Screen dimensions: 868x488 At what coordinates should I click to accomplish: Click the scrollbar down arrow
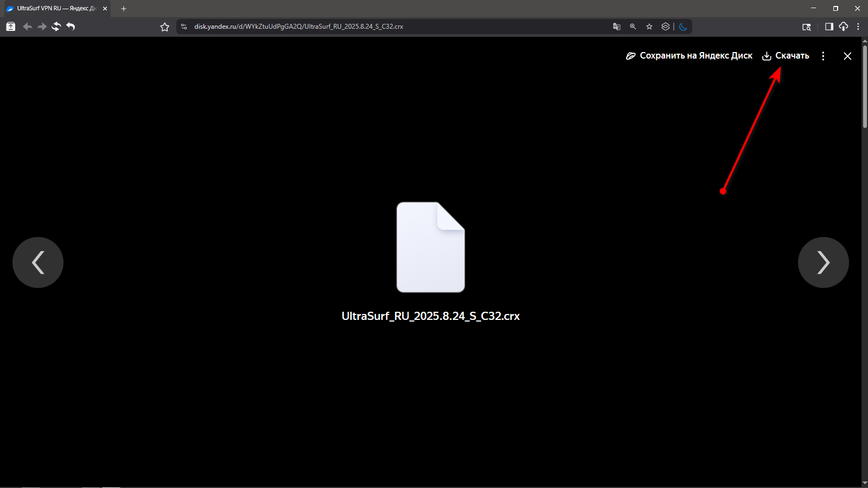pos(865,483)
